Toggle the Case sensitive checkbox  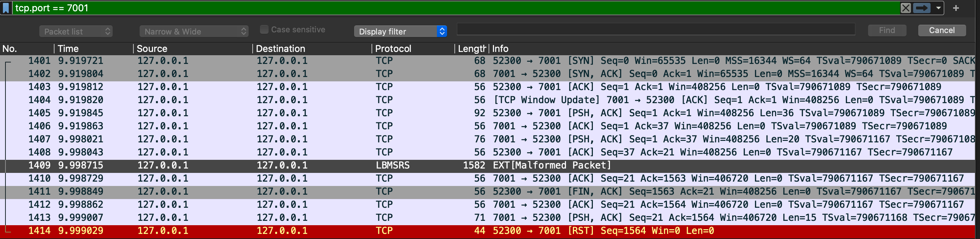[264, 30]
